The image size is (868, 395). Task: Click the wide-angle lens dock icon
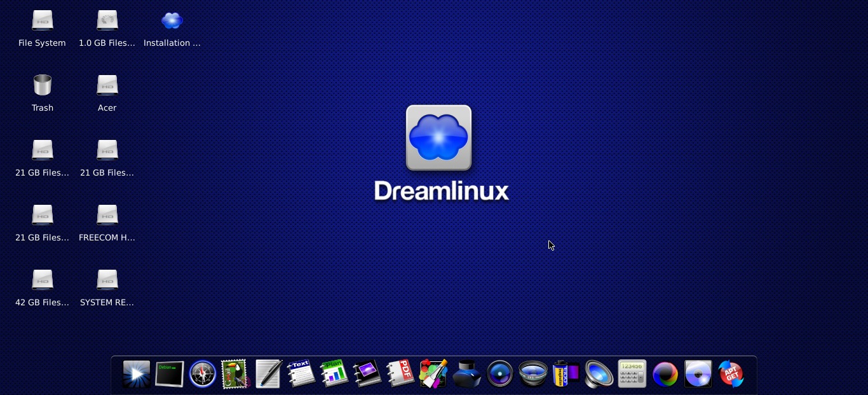533,374
